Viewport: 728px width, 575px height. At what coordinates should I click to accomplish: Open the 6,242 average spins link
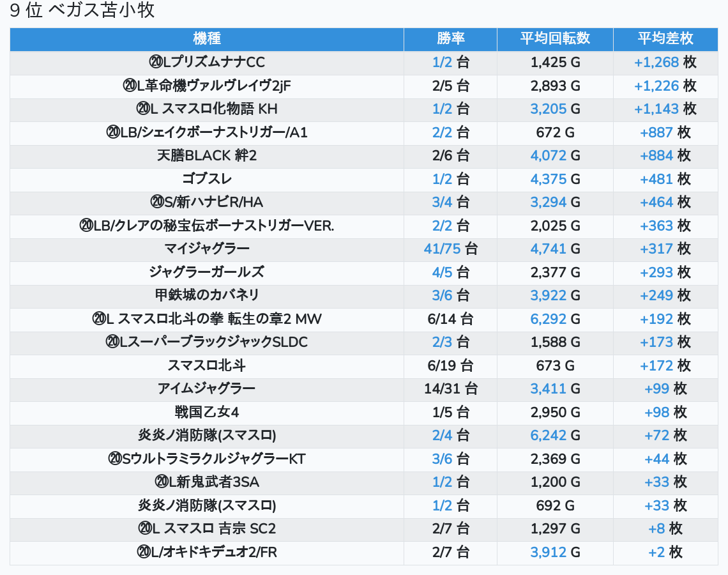click(549, 435)
